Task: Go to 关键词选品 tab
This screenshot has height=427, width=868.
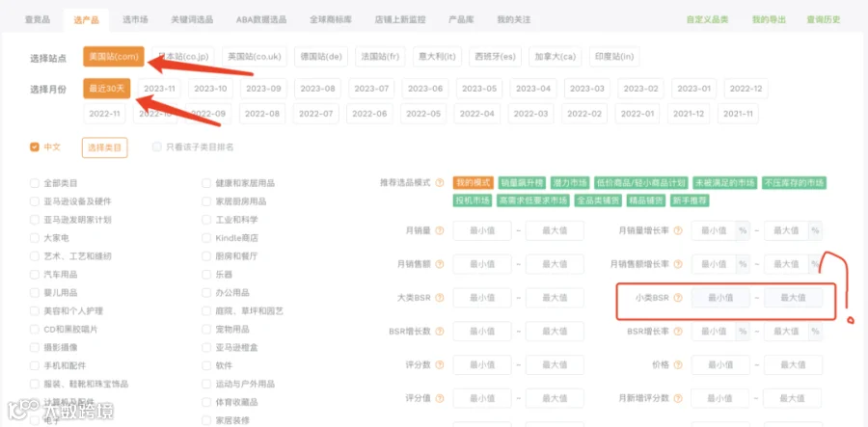Action: tap(192, 20)
